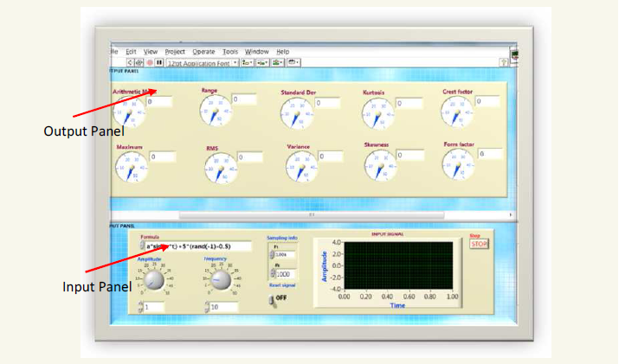Click the Formula text field

(198, 246)
